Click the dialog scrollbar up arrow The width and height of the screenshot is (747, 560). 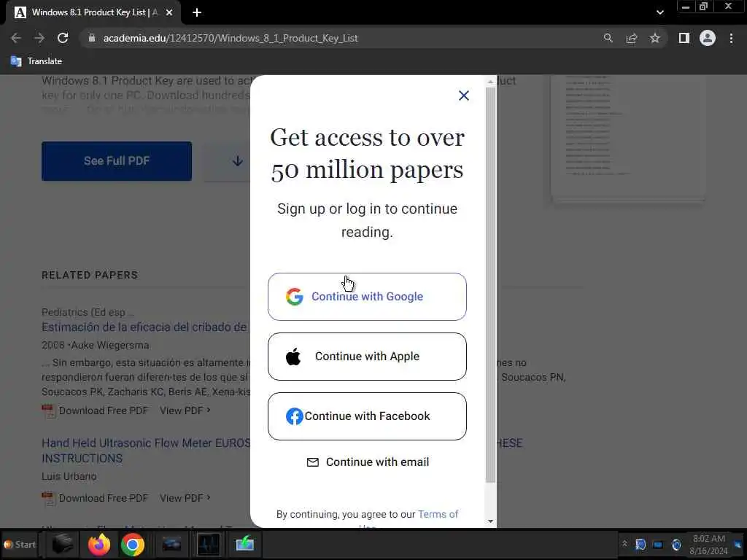[491, 82]
